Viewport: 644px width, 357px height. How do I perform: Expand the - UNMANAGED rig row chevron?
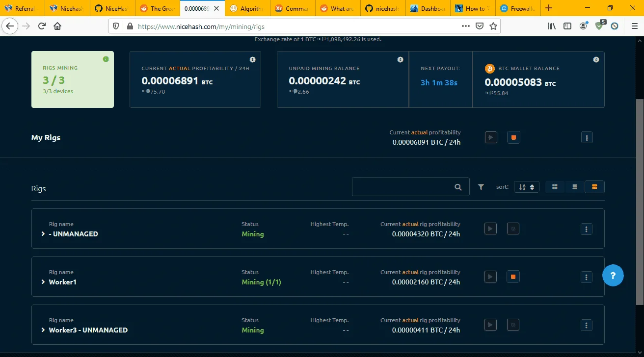coord(43,234)
